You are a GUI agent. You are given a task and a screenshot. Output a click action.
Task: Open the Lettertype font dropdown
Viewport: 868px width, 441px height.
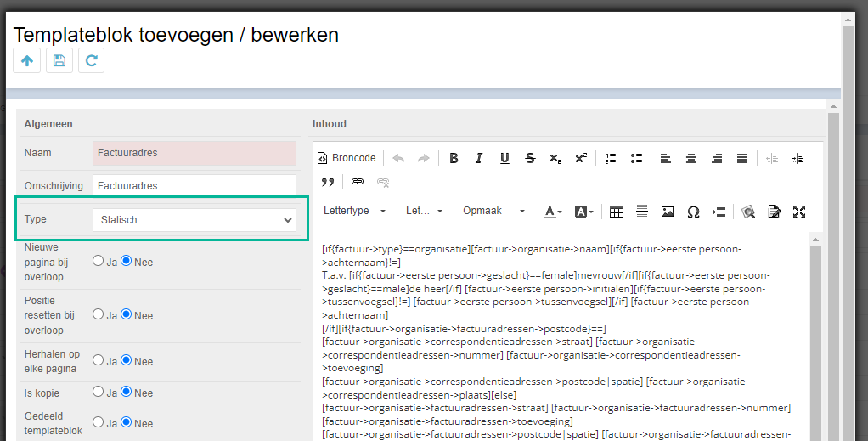click(355, 211)
